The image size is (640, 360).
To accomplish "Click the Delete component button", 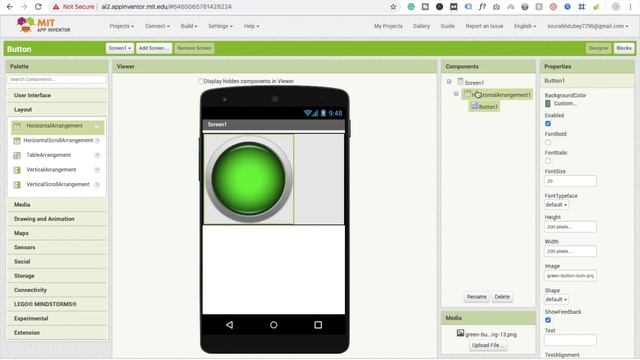I will coord(502,297).
